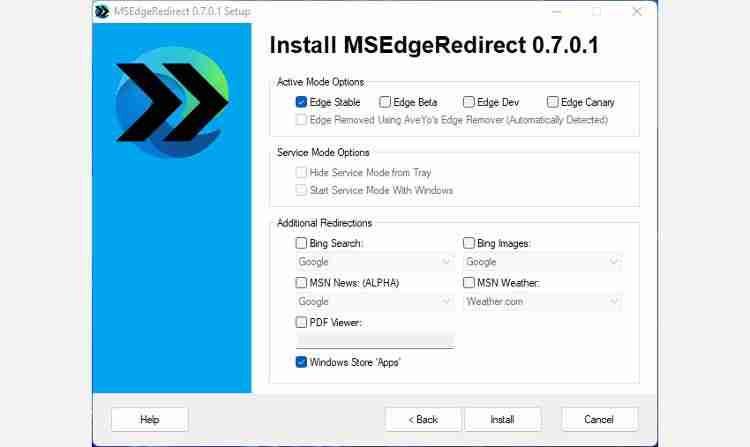Click the Cancel button
The width and height of the screenshot is (750, 447).
pos(599,420)
